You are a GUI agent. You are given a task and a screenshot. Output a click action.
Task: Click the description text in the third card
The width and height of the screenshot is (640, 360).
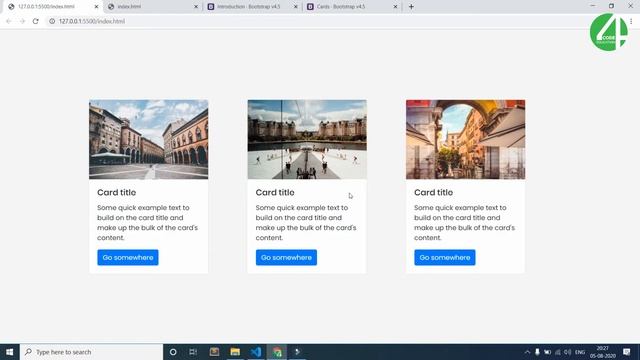[x=464, y=222]
